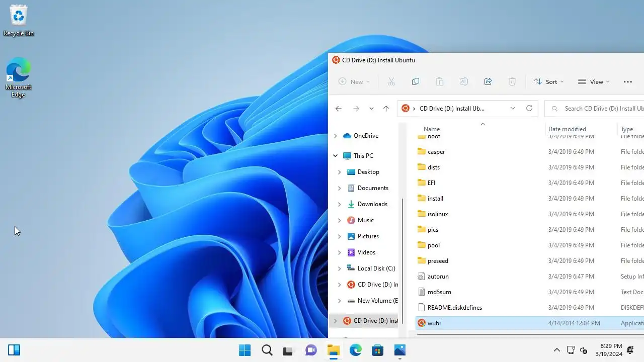Expand the address bar history dropdown
The height and width of the screenshot is (362, 644).
(513, 108)
